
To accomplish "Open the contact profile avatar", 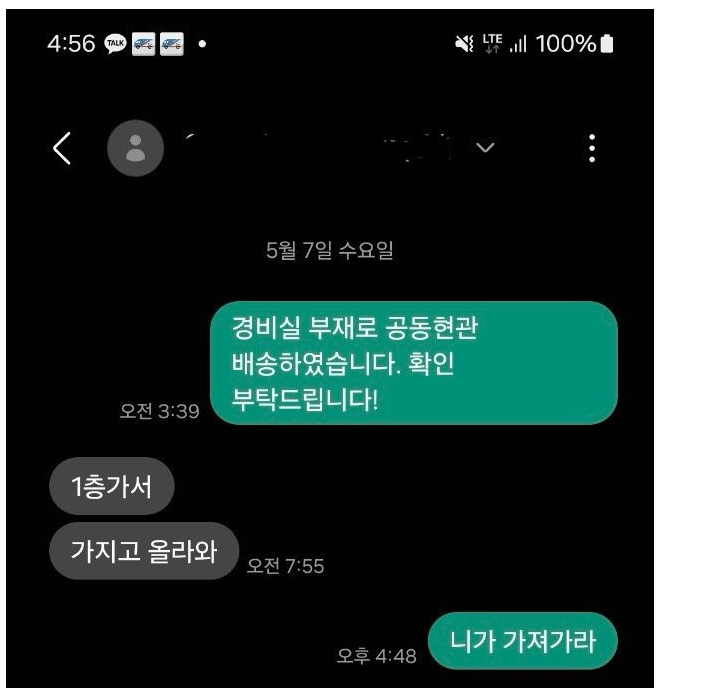I will 135,148.
